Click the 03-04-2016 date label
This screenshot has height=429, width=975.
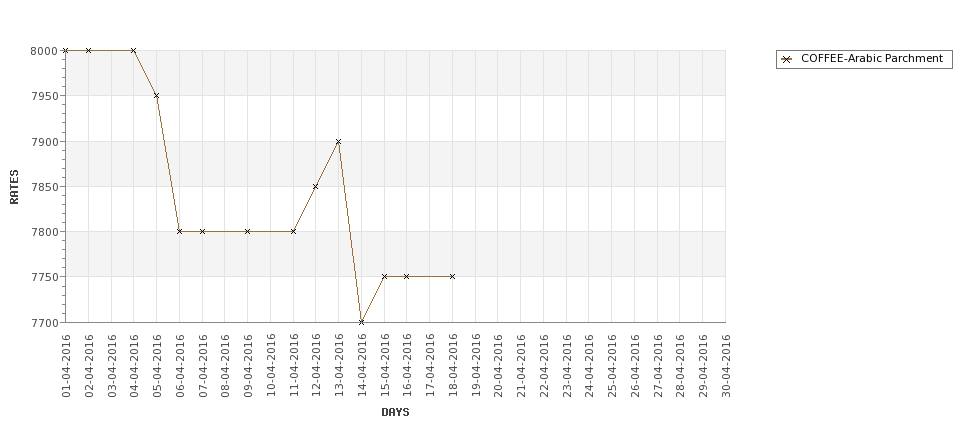112,366
